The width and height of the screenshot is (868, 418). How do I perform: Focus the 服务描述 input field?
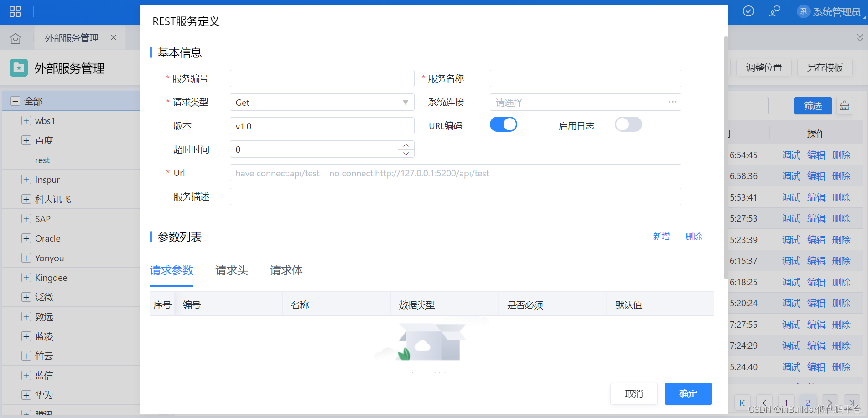[456, 196]
